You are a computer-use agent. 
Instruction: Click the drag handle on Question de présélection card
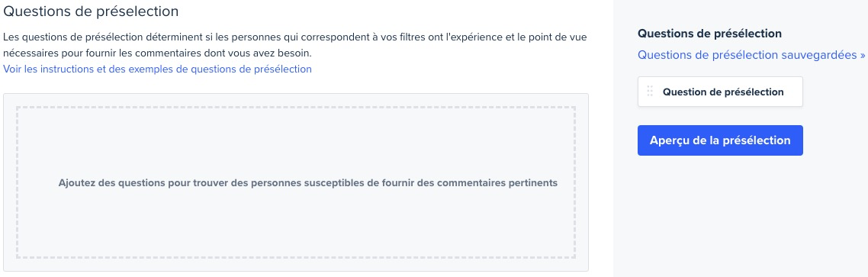click(651, 92)
